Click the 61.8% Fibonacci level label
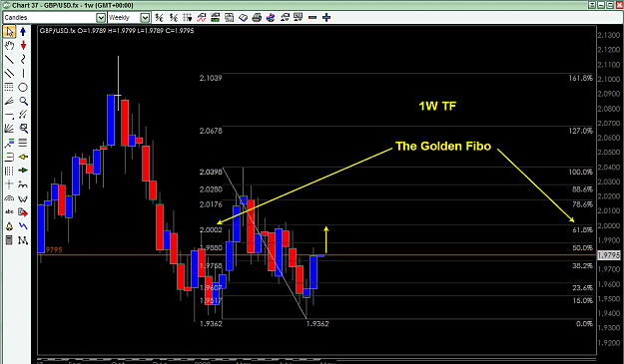The image size is (624, 364). coord(583,229)
